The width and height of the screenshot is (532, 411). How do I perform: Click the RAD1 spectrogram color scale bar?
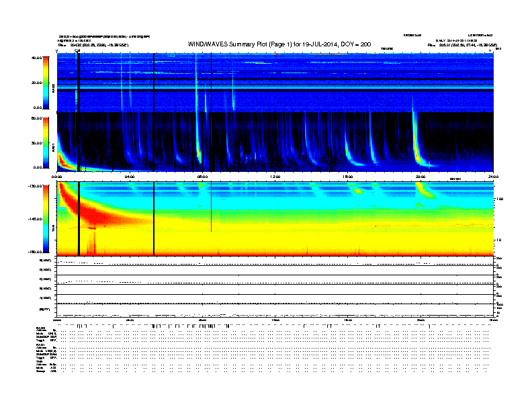(46, 142)
